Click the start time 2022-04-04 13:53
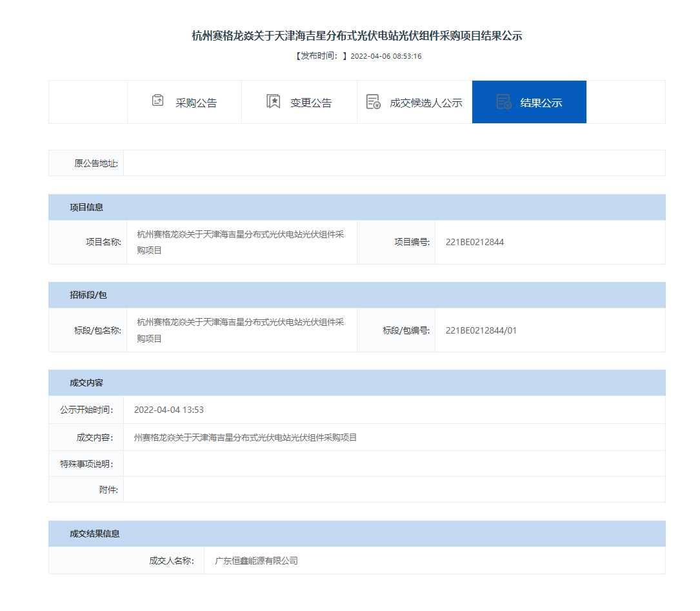Viewport: 700px width, 611px height. click(169, 410)
